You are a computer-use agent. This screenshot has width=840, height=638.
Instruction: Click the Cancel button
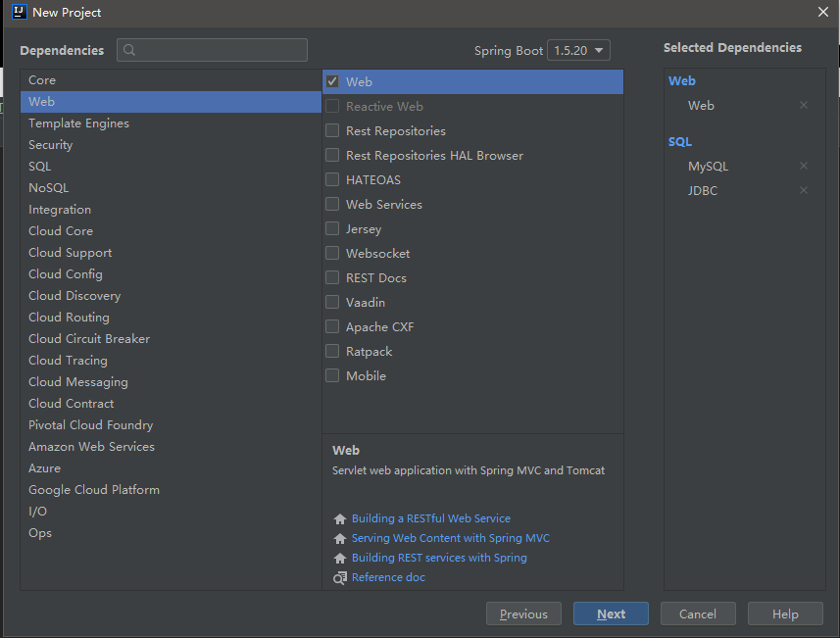(698, 613)
